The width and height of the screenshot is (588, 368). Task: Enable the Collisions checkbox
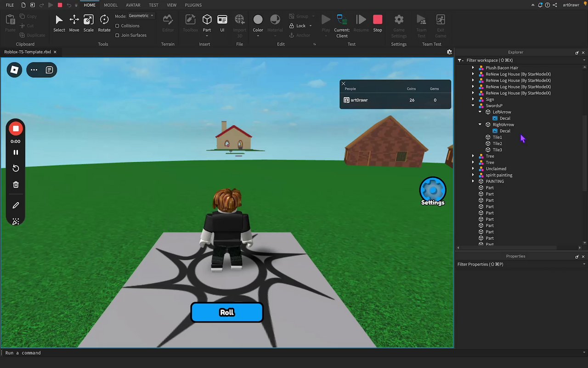click(x=117, y=26)
